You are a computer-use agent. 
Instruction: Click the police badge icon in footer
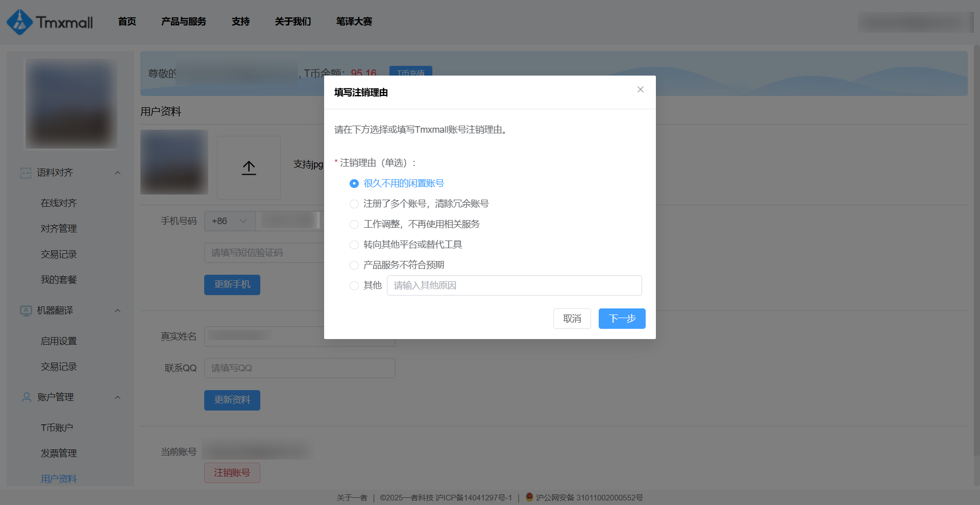[x=529, y=497]
